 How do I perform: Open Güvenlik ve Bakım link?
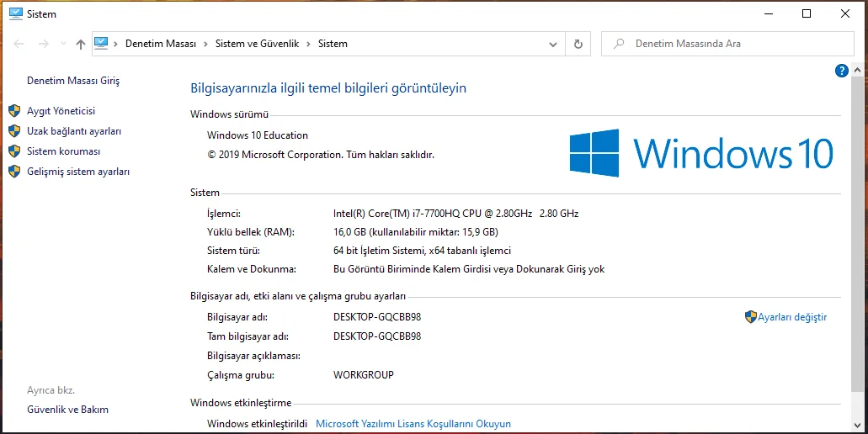[x=67, y=410]
